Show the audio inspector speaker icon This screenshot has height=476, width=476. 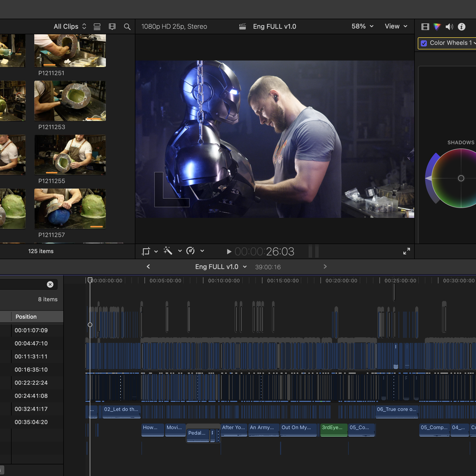point(449,27)
